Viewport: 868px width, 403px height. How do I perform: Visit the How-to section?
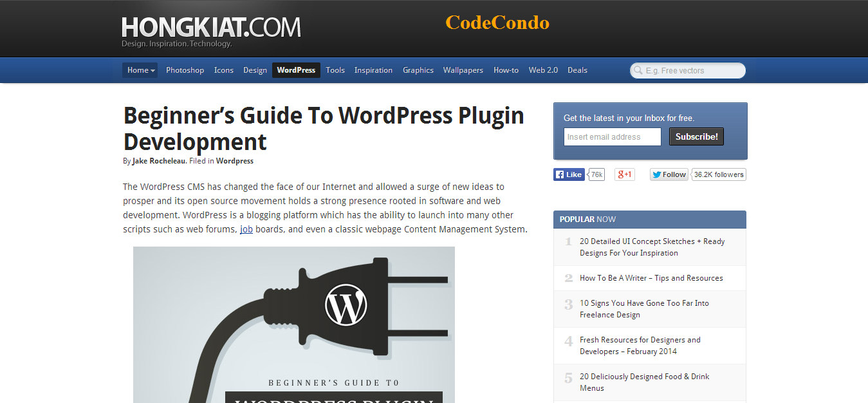(x=506, y=70)
